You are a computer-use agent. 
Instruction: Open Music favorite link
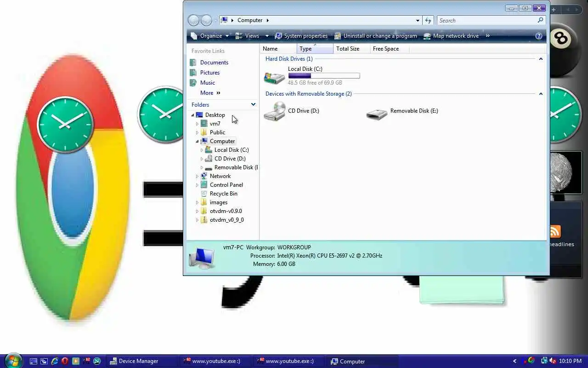point(208,83)
